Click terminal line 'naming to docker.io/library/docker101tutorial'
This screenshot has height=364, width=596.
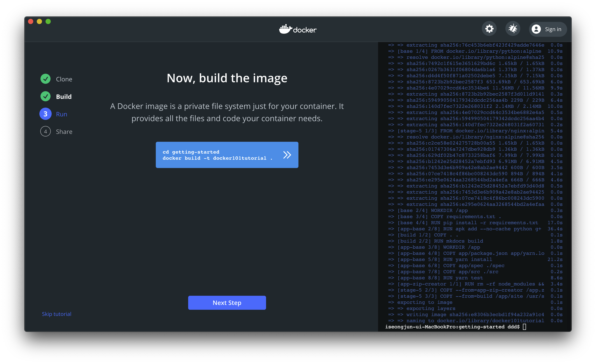(475, 321)
